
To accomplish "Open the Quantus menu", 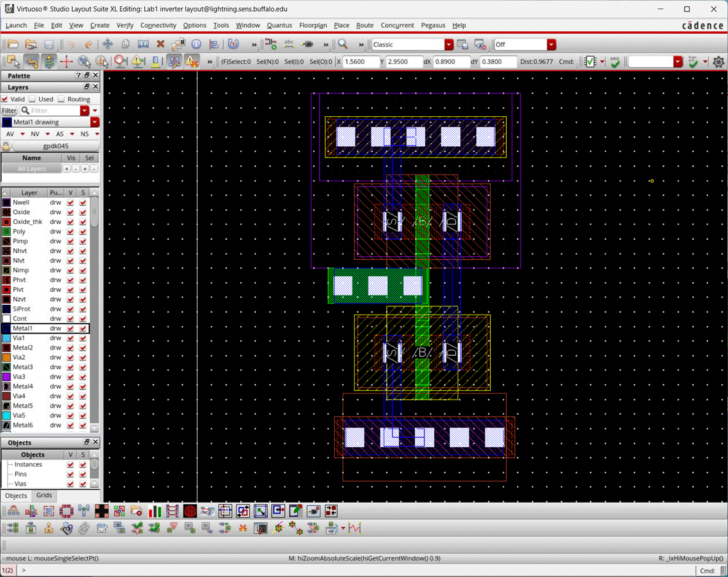I will tap(280, 25).
